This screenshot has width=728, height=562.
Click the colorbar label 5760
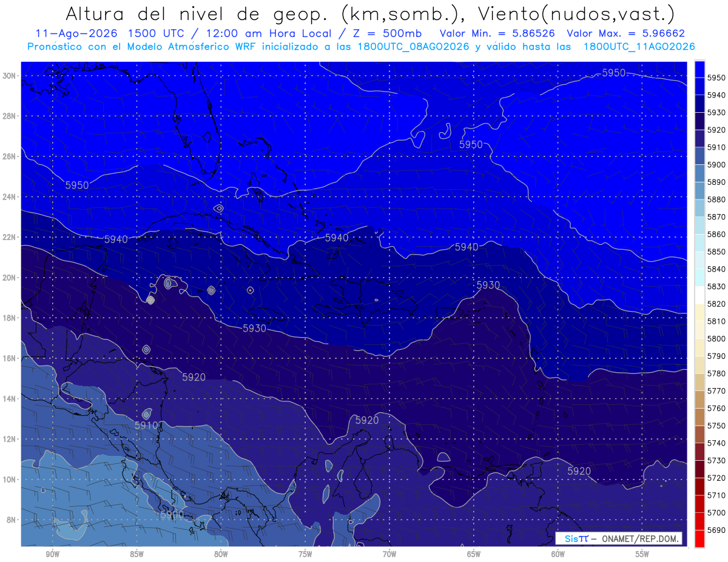[716, 408]
